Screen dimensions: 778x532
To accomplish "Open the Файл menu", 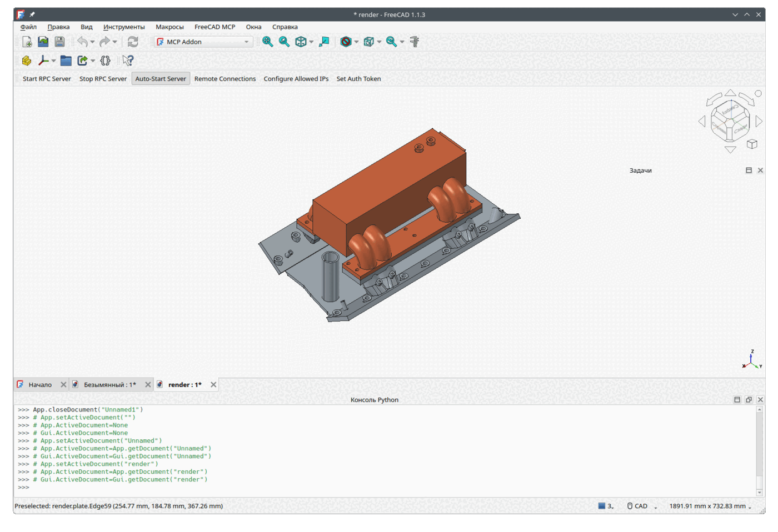I will pos(28,27).
